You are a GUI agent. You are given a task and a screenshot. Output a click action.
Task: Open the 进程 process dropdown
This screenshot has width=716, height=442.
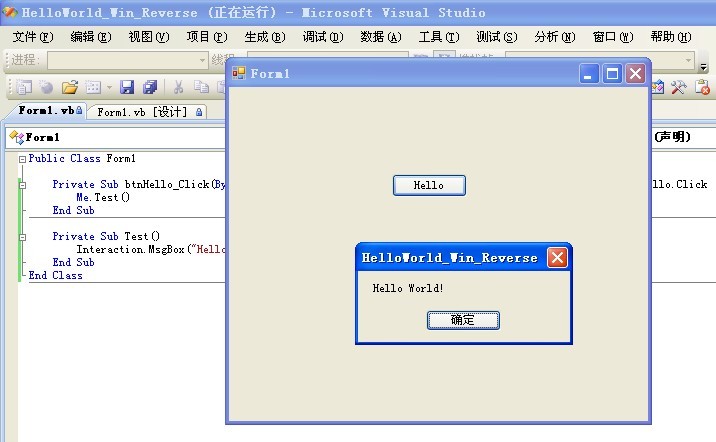pyautogui.click(x=202, y=60)
